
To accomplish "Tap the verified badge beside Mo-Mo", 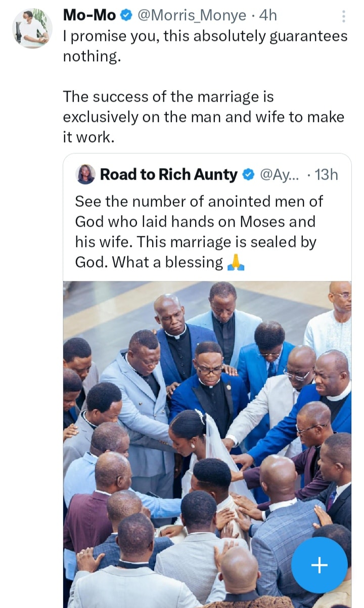I will pyautogui.click(x=127, y=16).
